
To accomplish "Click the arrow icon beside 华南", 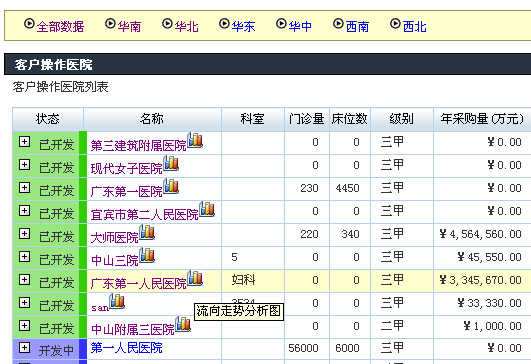I will [110, 24].
